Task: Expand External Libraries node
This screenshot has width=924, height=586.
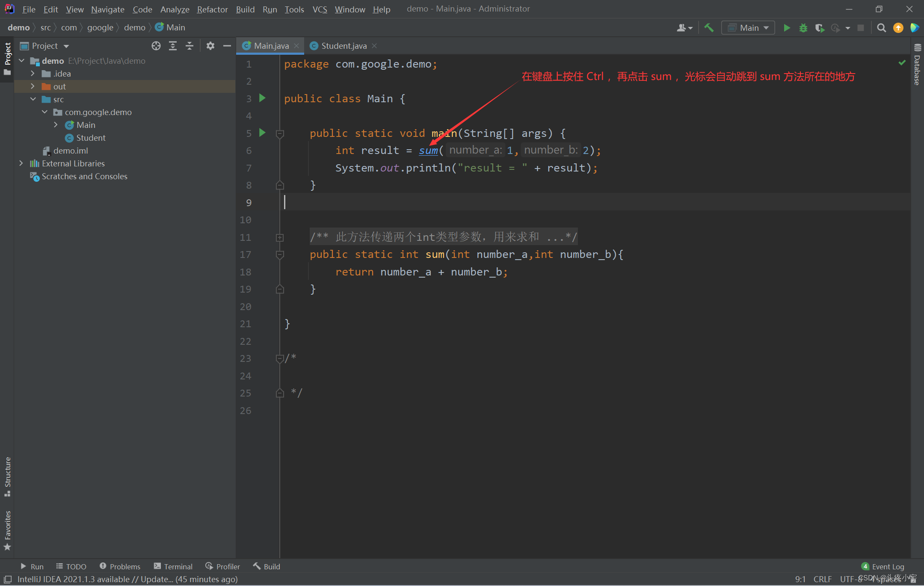Action: tap(21, 163)
